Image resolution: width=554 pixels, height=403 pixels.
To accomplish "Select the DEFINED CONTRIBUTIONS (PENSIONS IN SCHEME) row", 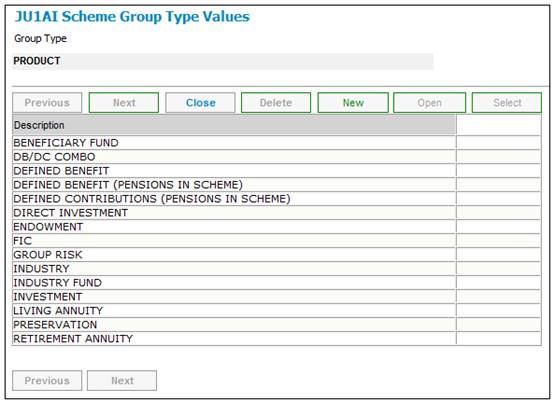I will pos(277,199).
